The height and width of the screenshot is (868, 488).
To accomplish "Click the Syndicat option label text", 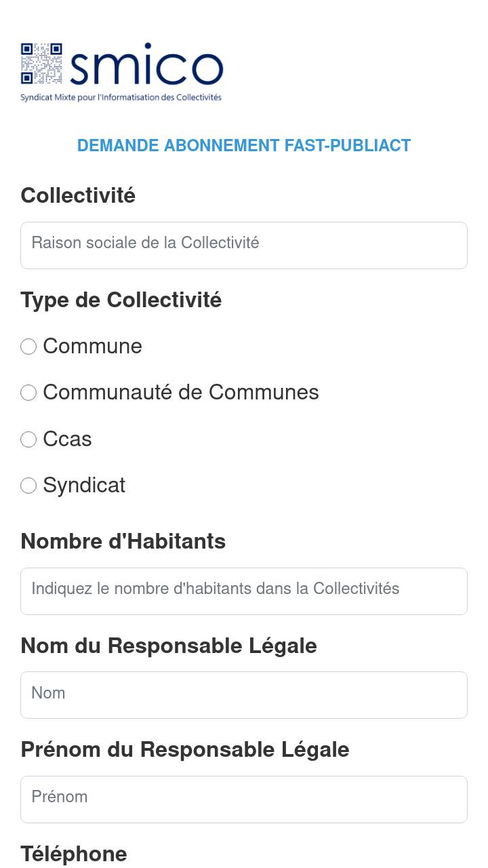I will pos(84,486).
